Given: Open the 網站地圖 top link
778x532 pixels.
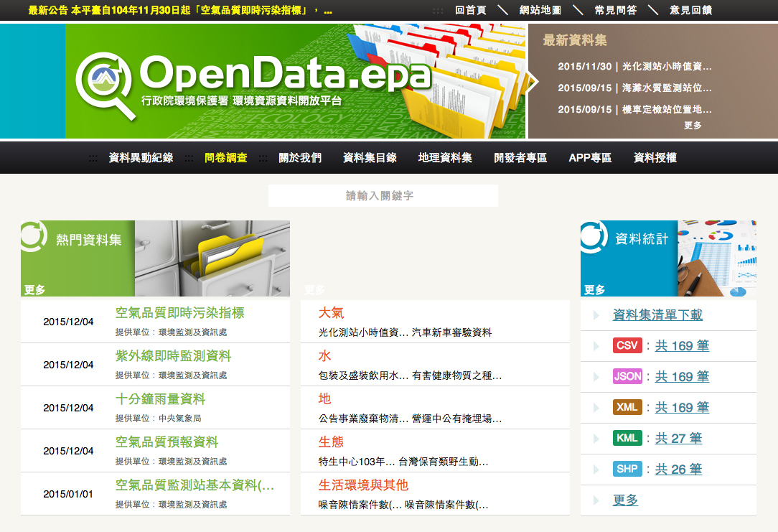Looking at the screenshot, I should click(540, 10).
